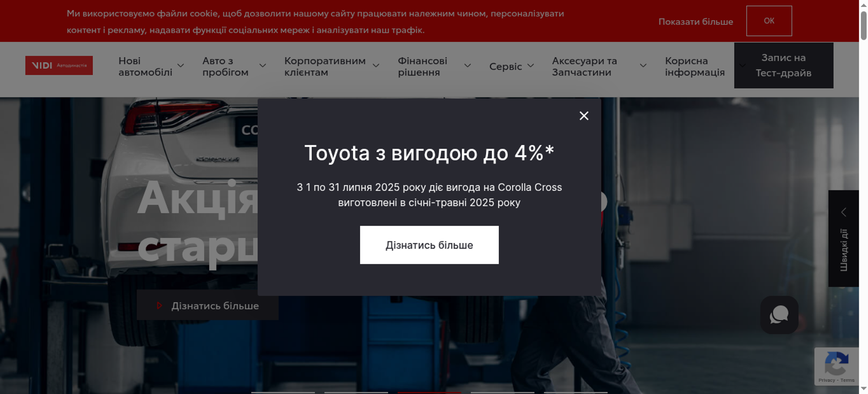Click the Запис на Тест-драйв button

(783, 66)
